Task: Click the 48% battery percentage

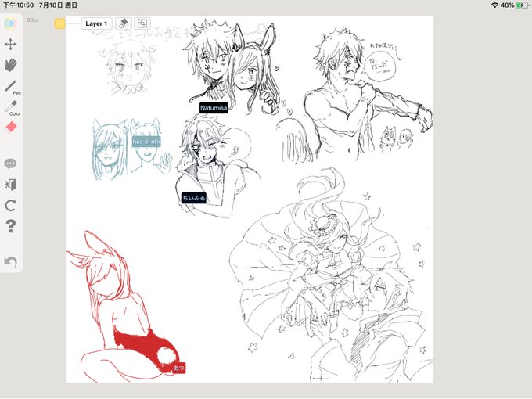Action: pos(507,5)
